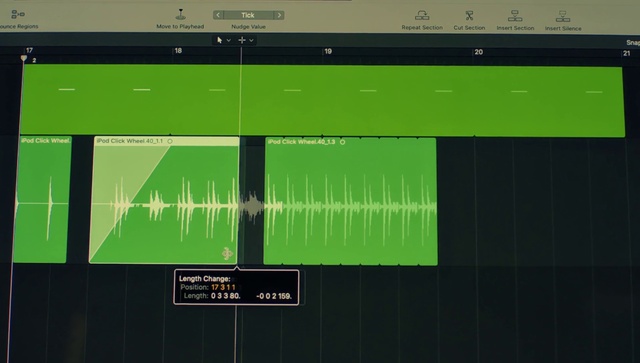This screenshot has width=640, height=363.
Task: Click bar 18 on the ruler
Action: (178, 51)
